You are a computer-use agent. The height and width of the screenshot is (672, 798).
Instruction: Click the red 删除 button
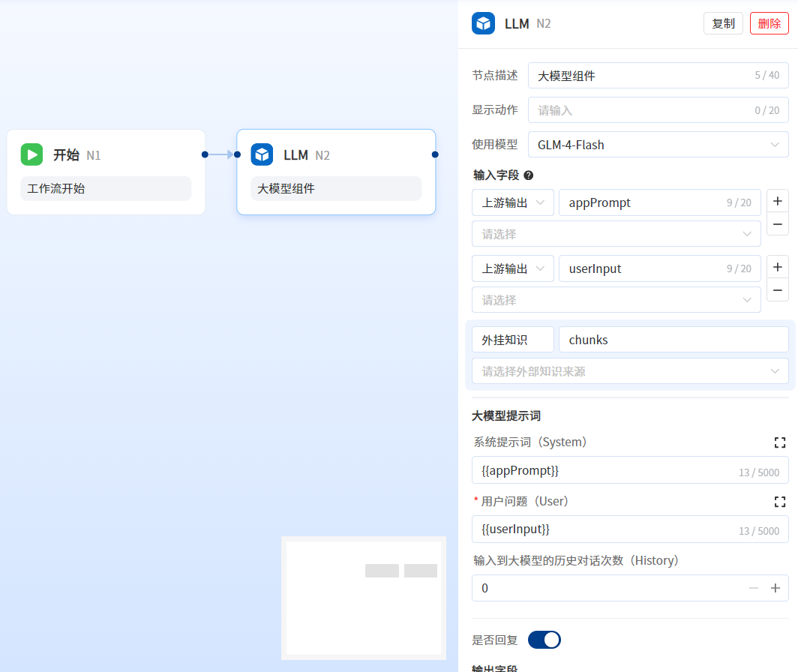pos(769,23)
